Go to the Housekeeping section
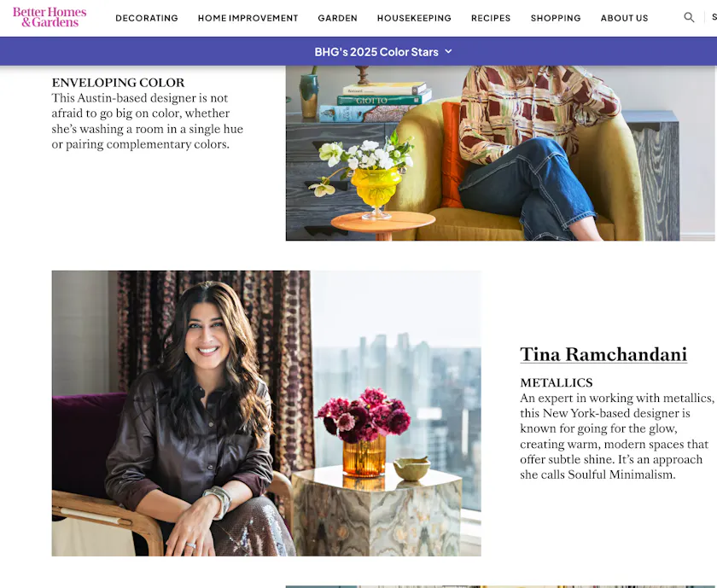The image size is (717, 588). tap(414, 18)
